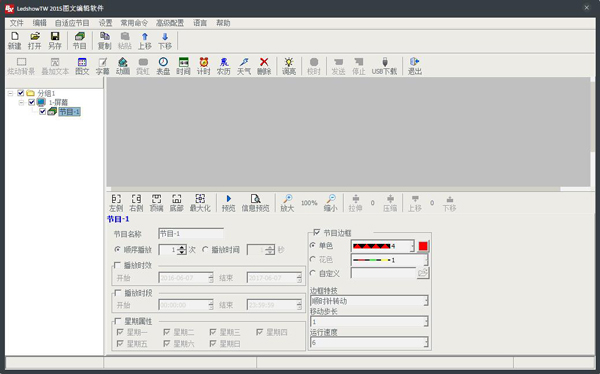Open the 编辑 menu
600x374 pixels.
point(39,23)
